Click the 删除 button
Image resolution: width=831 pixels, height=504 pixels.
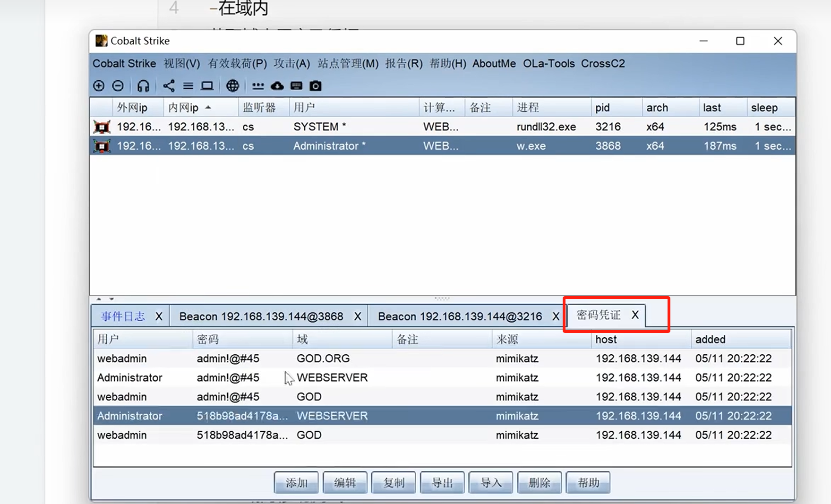coord(540,483)
